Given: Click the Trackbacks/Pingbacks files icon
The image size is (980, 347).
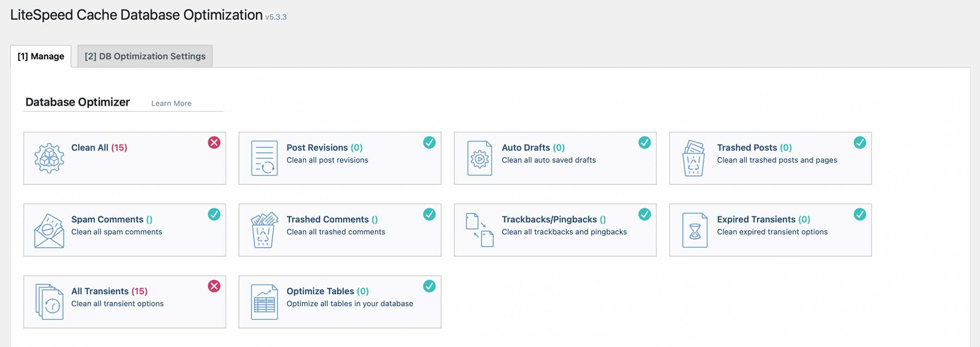Looking at the screenshot, I should coord(480,230).
